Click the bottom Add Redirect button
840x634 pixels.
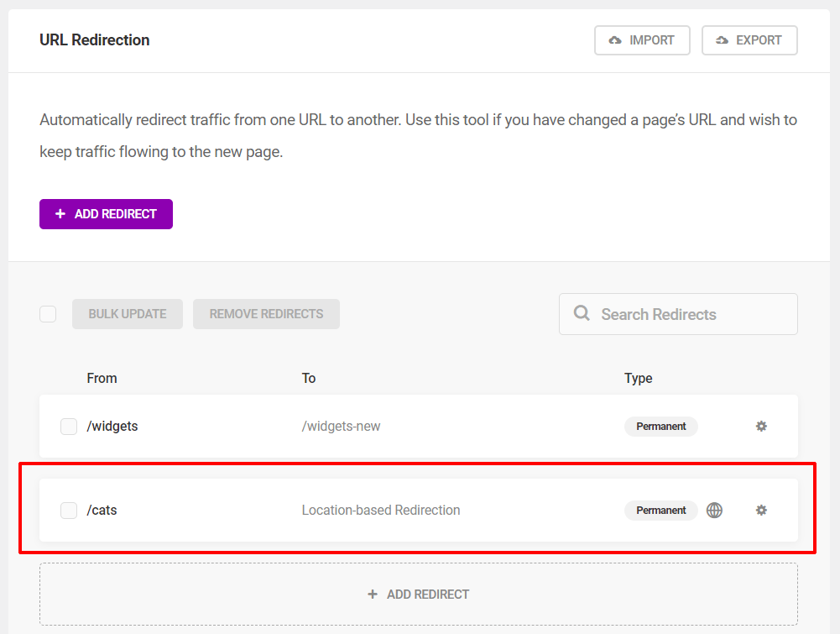click(418, 594)
